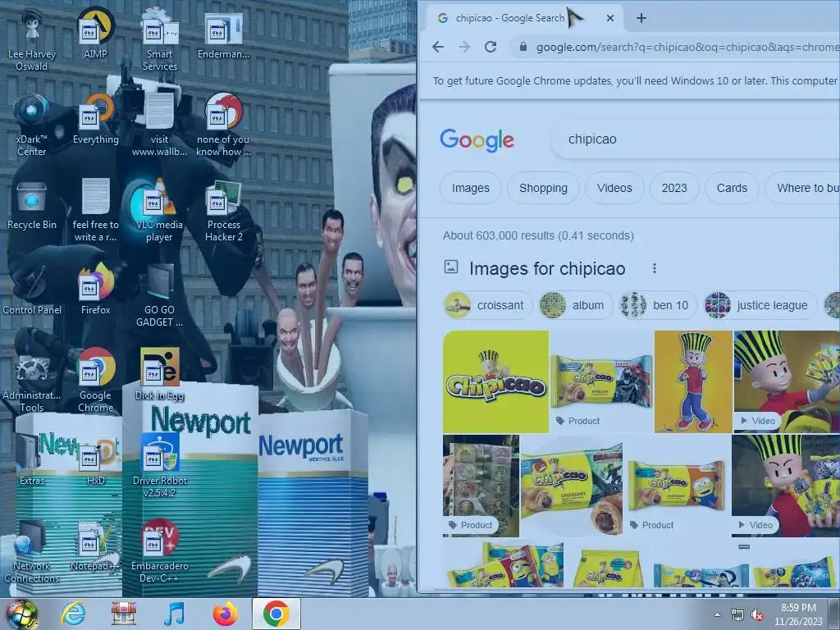Open the visit www.wallb... text file
Screen dimensions: 840x630
tap(159, 125)
